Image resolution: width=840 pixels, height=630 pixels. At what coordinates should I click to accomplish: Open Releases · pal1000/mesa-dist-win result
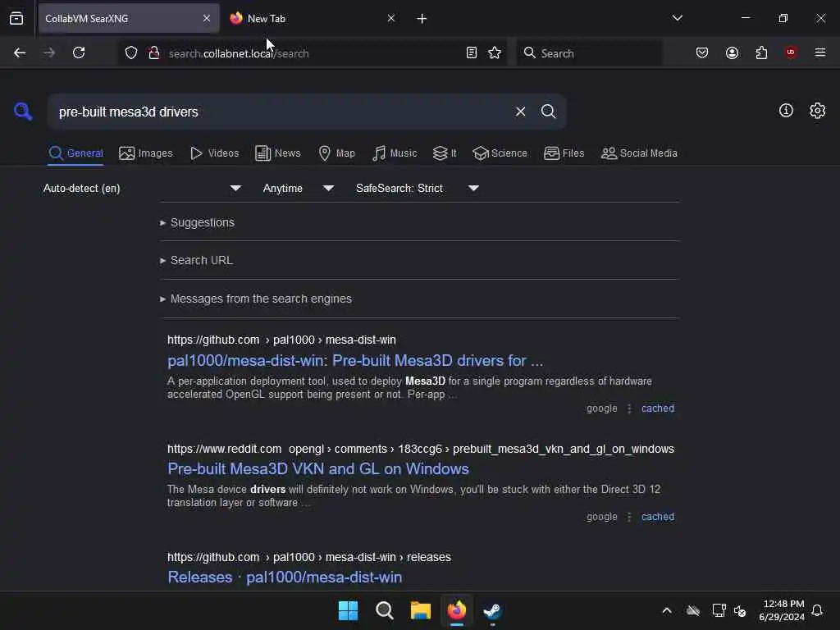pos(285,577)
